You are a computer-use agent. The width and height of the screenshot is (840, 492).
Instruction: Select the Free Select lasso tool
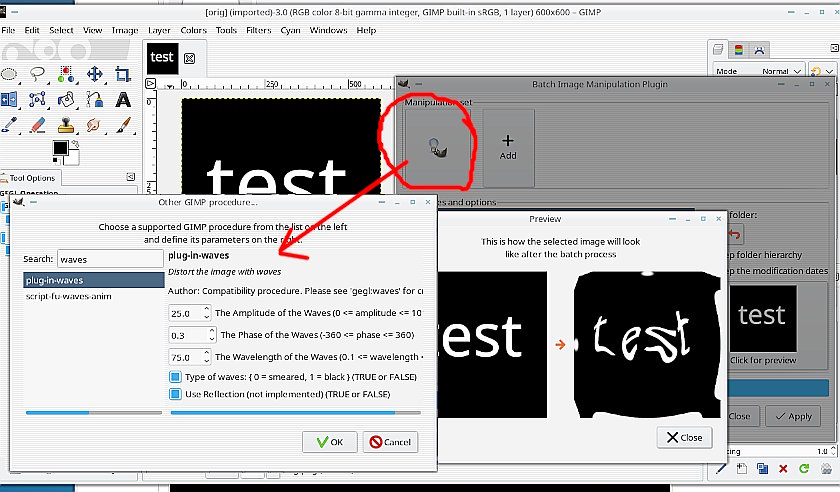click(x=38, y=74)
